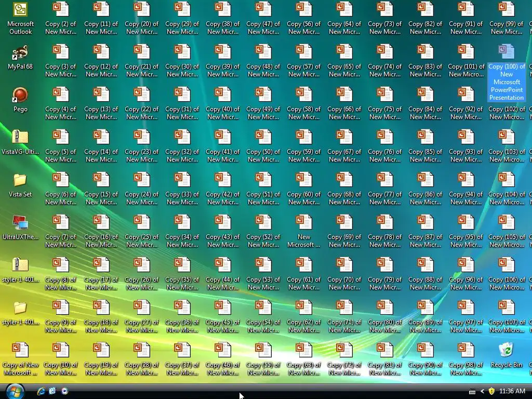
Task: Select the Copy (104) of New Micro... file
Action: 507,189
